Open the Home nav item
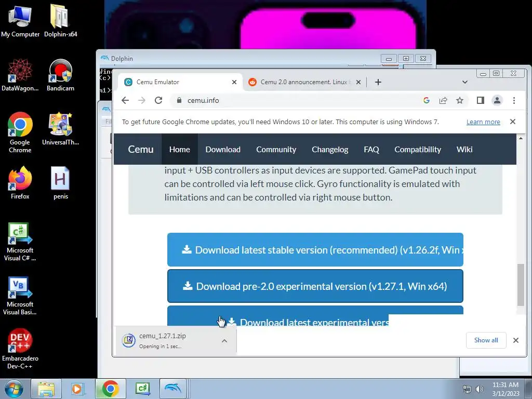 click(179, 149)
